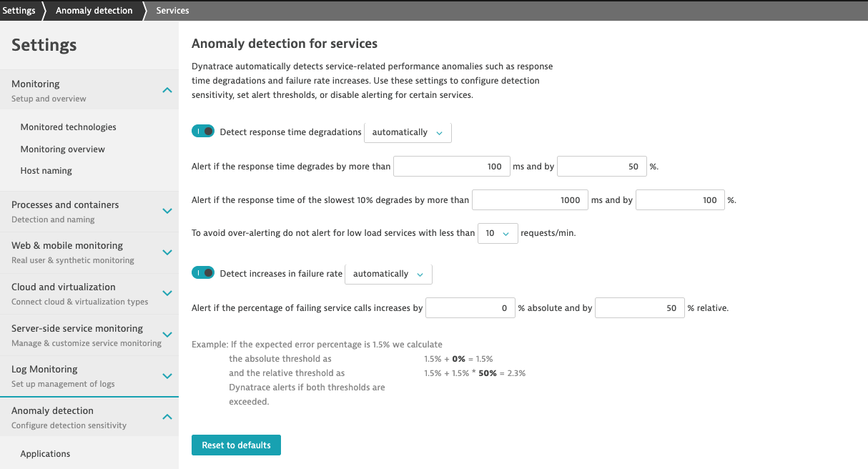Collapse the Monitoring section chevron

167,90
